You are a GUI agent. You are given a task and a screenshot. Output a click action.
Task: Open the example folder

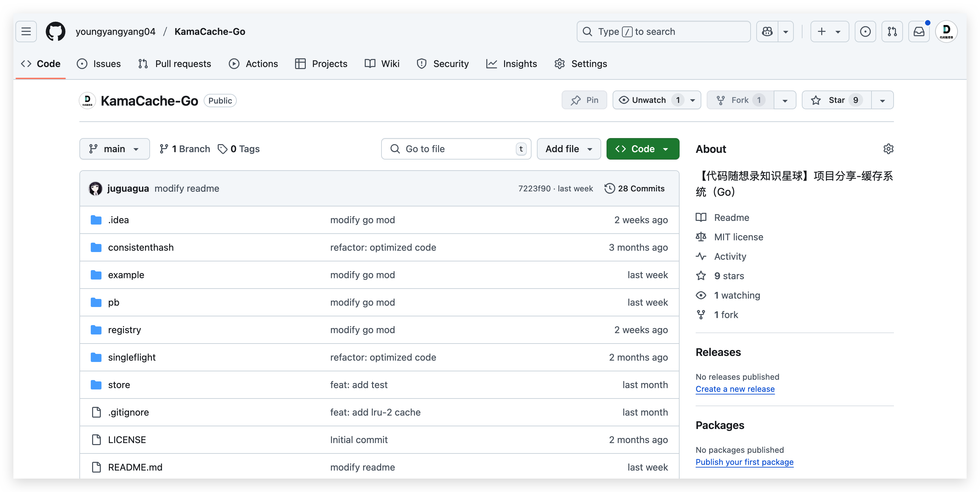click(x=126, y=274)
